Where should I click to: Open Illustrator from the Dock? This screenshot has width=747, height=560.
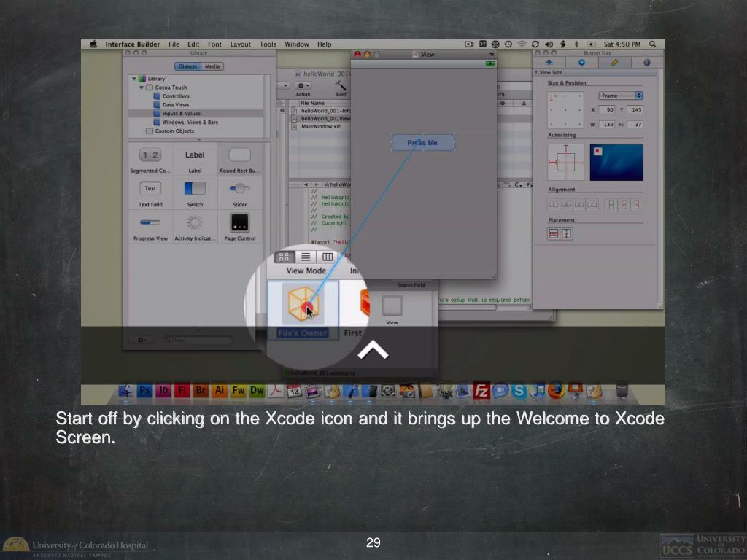pyautogui.click(x=219, y=391)
